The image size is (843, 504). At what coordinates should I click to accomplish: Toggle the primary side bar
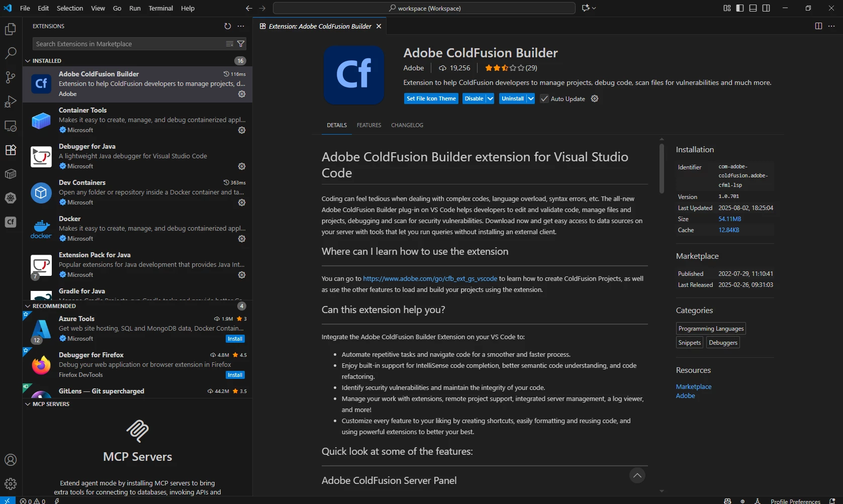(740, 8)
